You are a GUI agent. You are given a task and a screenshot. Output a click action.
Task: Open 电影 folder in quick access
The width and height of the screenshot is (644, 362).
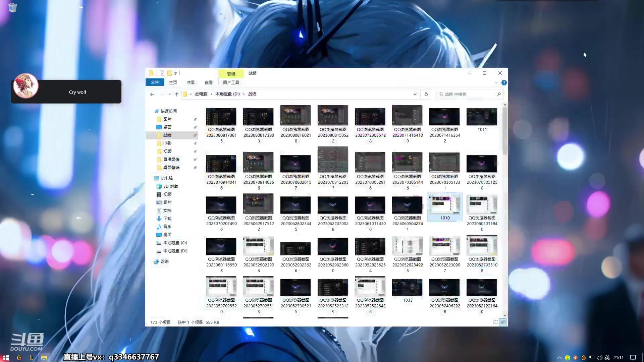pos(167,143)
